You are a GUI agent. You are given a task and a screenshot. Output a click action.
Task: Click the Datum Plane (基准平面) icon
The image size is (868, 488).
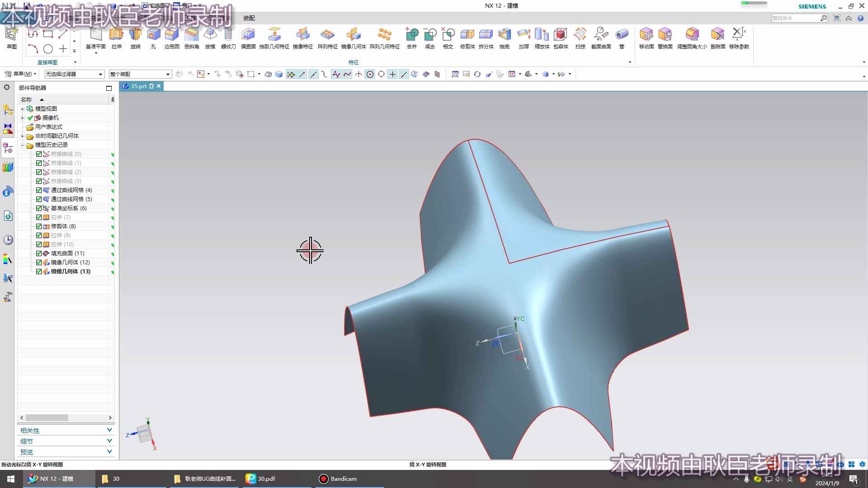(x=95, y=35)
